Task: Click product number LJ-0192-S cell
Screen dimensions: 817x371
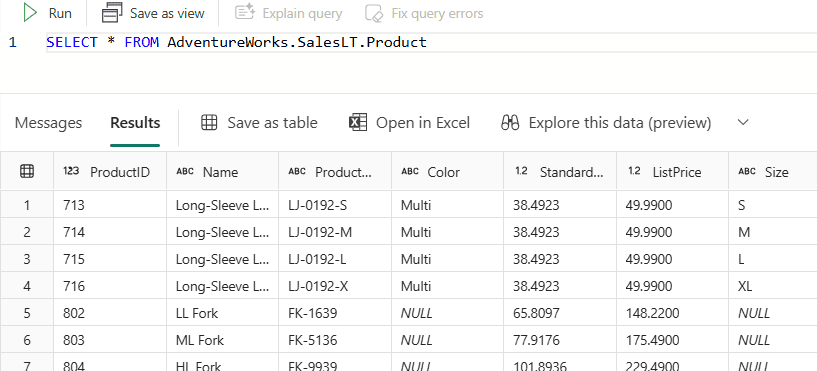Action: 335,205
